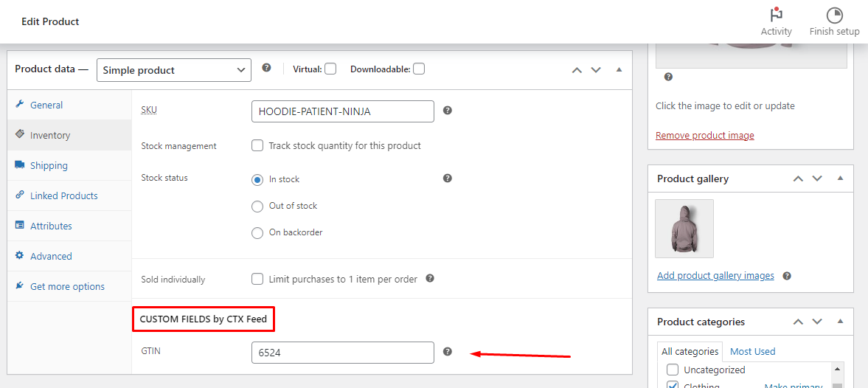The width and height of the screenshot is (868, 388).
Task: Open the Shipping tab
Action: click(x=49, y=165)
